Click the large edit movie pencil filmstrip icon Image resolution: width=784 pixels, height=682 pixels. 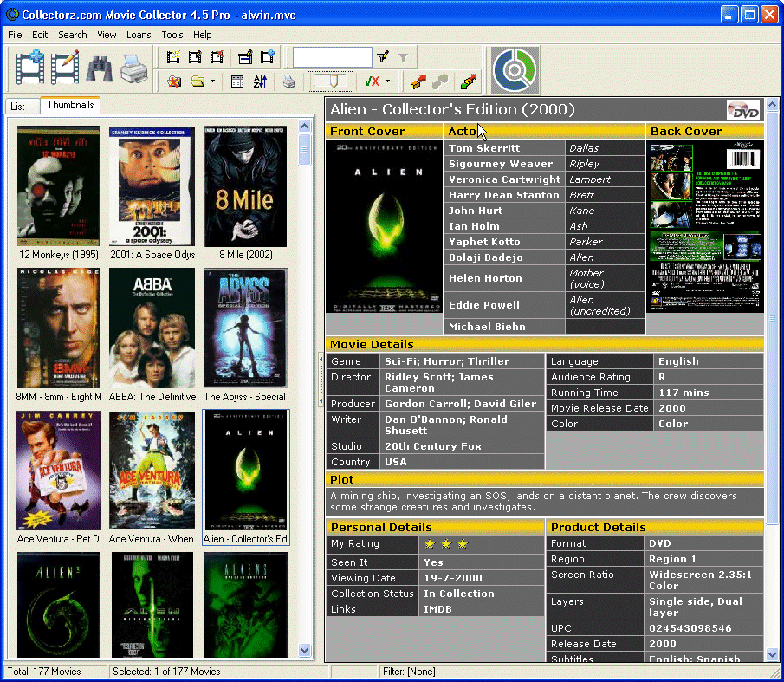65,67
